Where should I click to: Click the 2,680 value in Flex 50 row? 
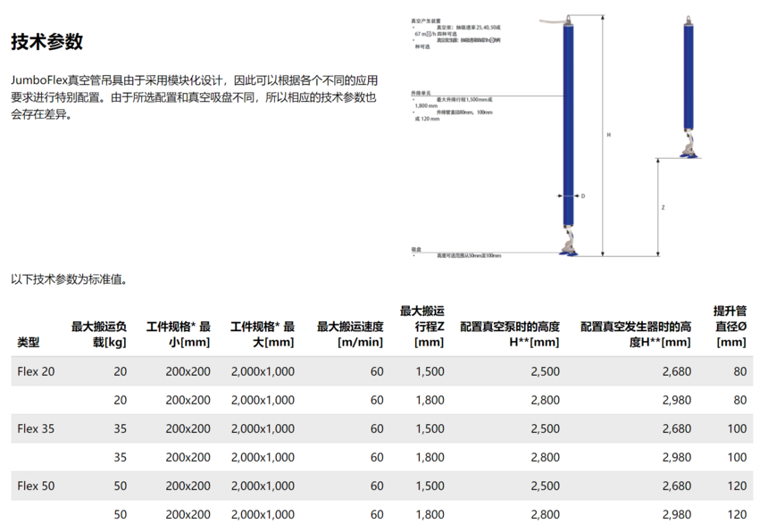pyautogui.click(x=676, y=486)
